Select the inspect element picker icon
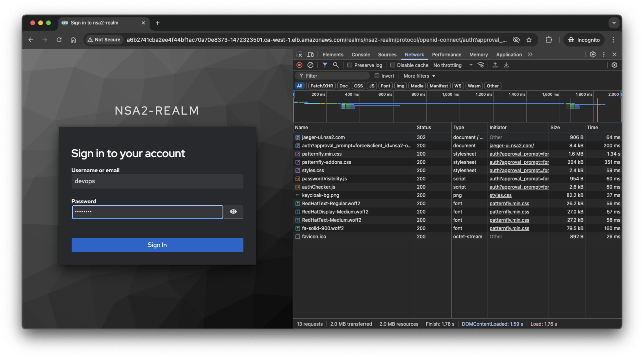The width and height of the screenshot is (644, 358). tap(300, 55)
